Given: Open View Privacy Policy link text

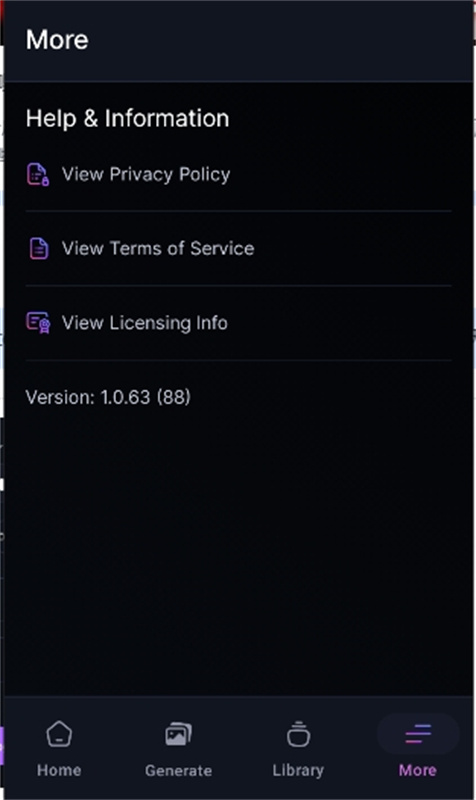Looking at the screenshot, I should pos(146,174).
